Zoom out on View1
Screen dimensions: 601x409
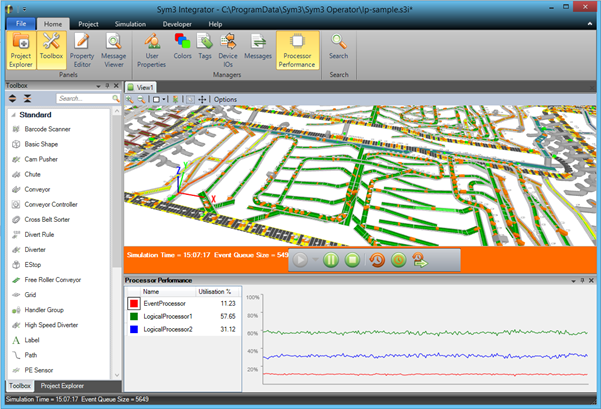[x=141, y=100]
